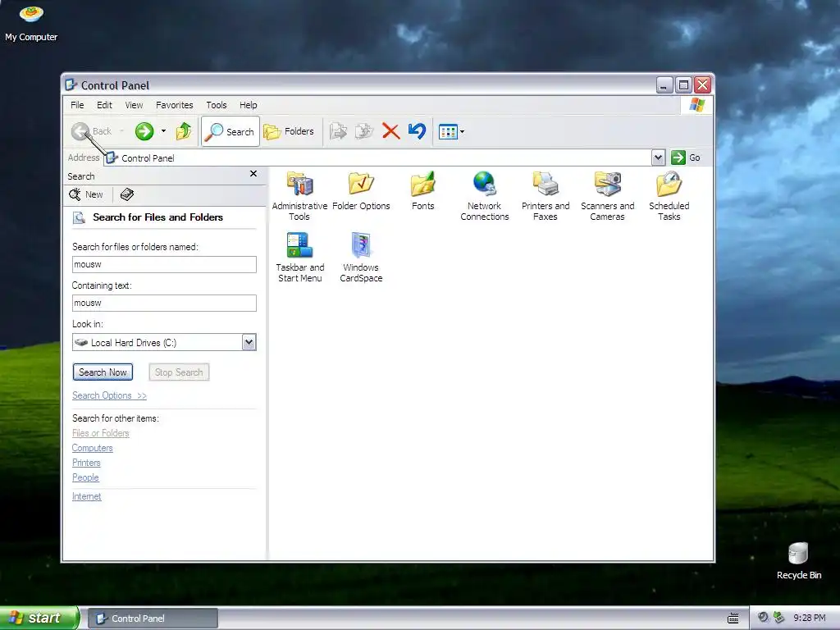
Task: Open Printers and Faxes icon
Action: (546, 196)
